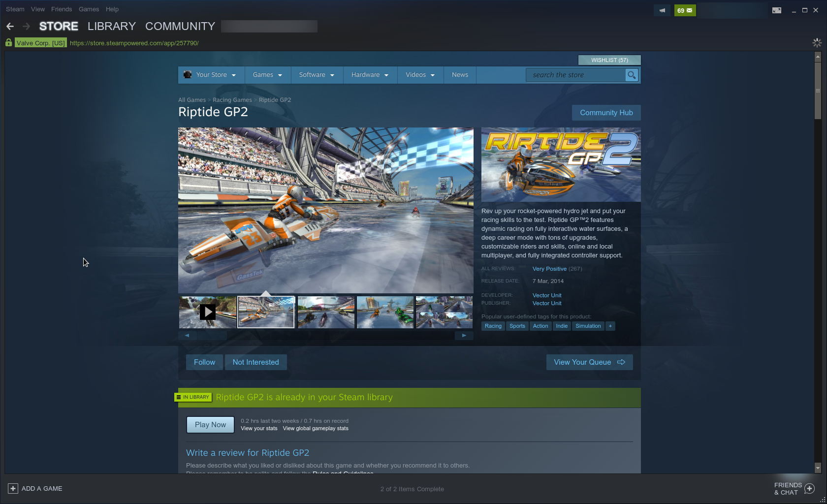The image size is (827, 504).
Task: Go forward with the right arrow navigation icon
Action: coord(27,26)
